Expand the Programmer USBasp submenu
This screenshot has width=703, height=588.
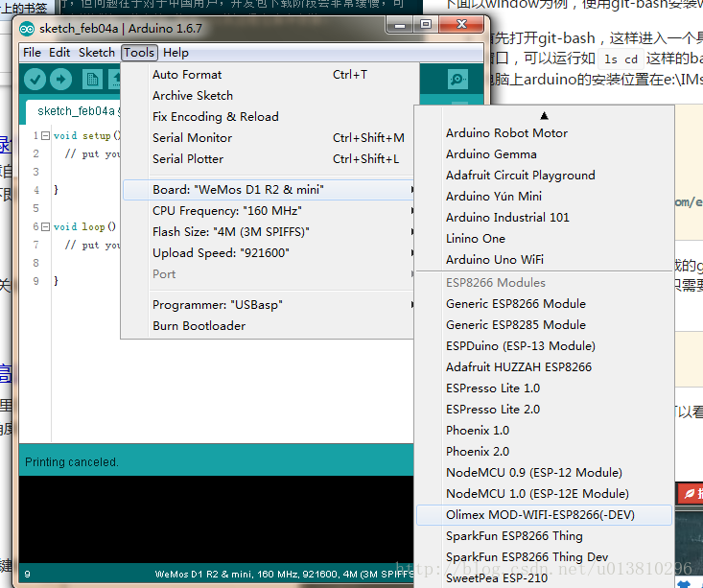(x=269, y=305)
